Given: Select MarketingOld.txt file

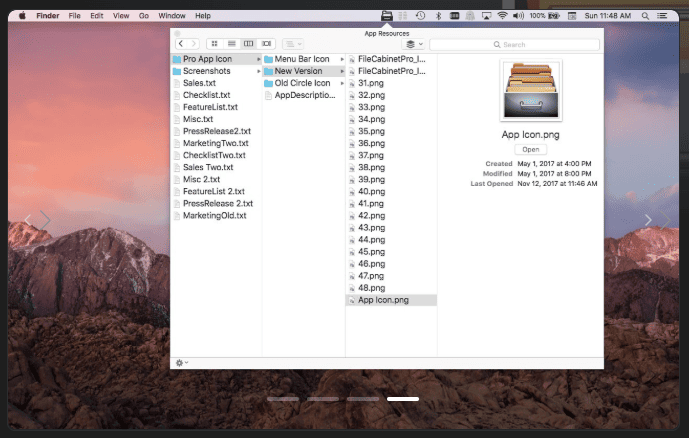Looking at the screenshot, I should pos(216,216).
